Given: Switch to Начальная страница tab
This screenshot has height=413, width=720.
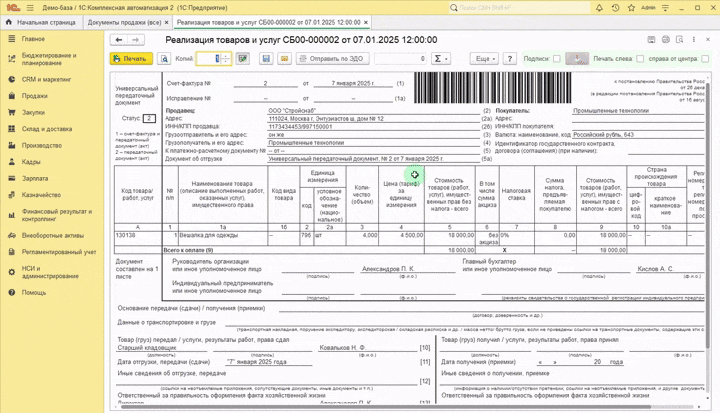Looking at the screenshot, I should [42, 22].
